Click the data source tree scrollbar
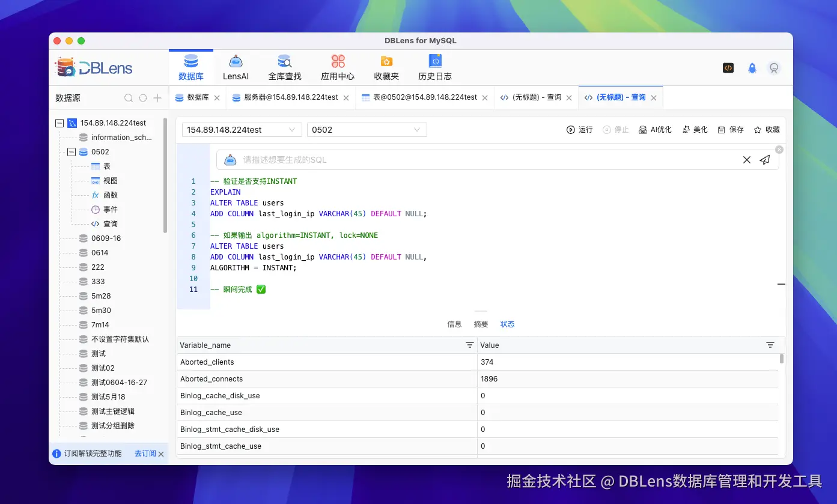The image size is (837, 504). pos(165,174)
